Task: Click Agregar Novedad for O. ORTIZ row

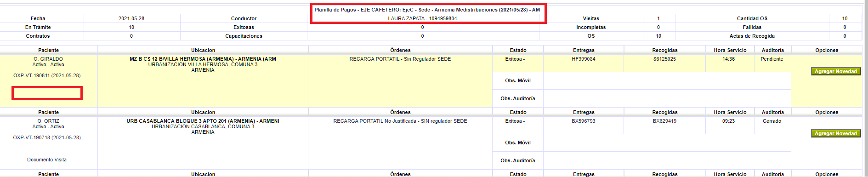Action: point(835,133)
